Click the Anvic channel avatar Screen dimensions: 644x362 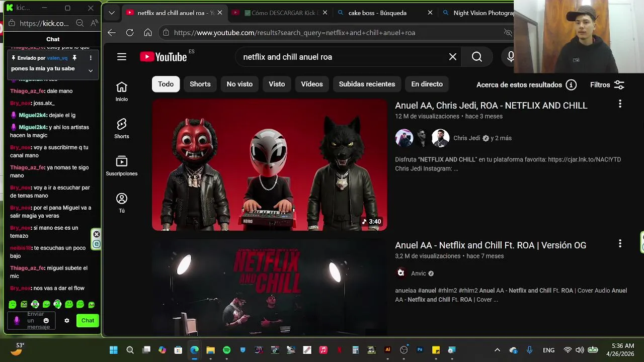pyautogui.click(x=401, y=273)
